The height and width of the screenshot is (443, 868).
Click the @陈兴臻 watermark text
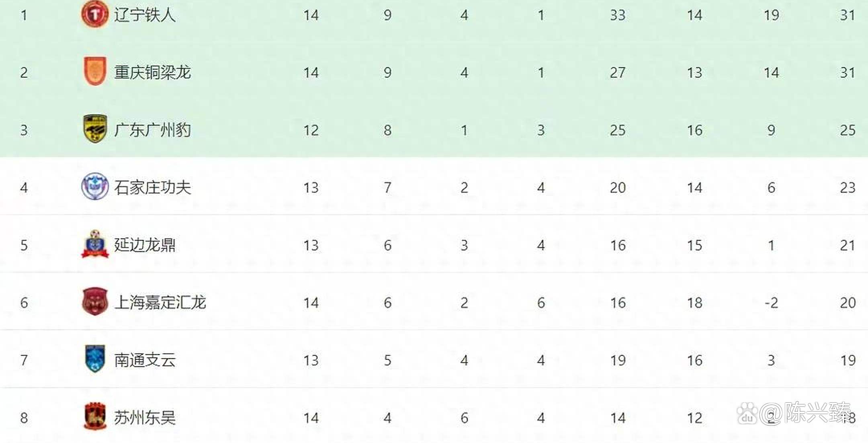coord(805,413)
